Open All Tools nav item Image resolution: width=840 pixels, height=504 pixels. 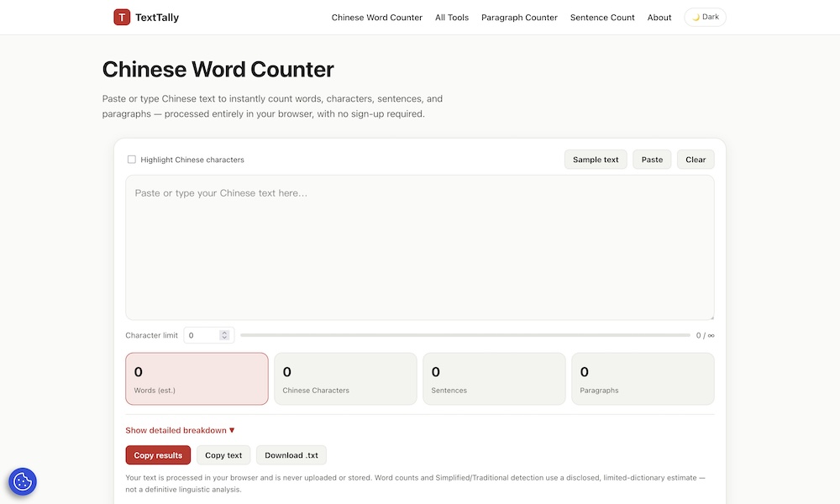pos(452,18)
